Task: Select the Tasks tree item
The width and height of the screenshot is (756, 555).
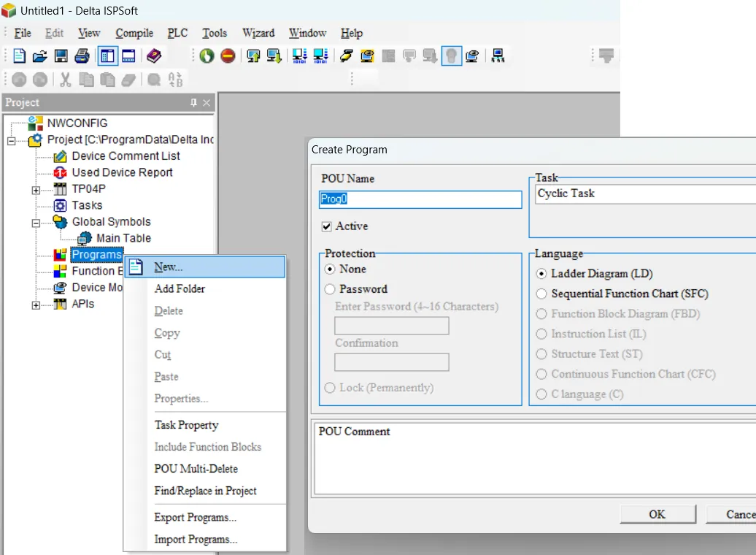Action: (x=87, y=205)
